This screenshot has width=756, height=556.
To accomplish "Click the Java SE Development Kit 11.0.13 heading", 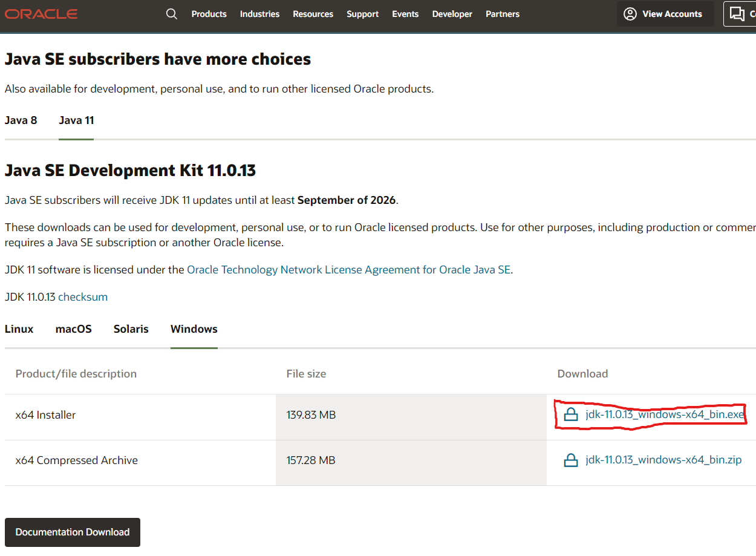I will coord(130,171).
